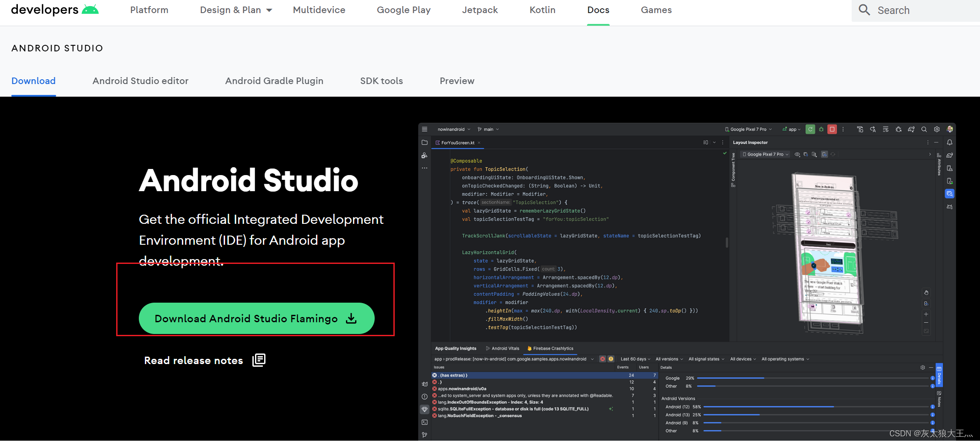Open the Last 60 days filter
980x442 pixels.
click(635, 359)
